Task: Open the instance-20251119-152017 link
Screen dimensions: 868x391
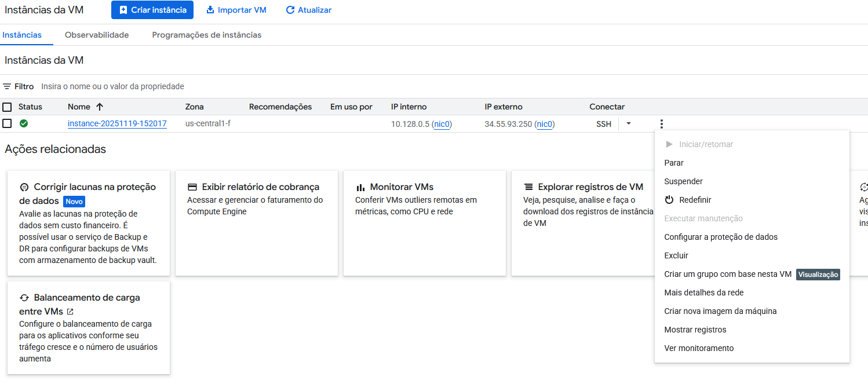Action: click(x=117, y=124)
